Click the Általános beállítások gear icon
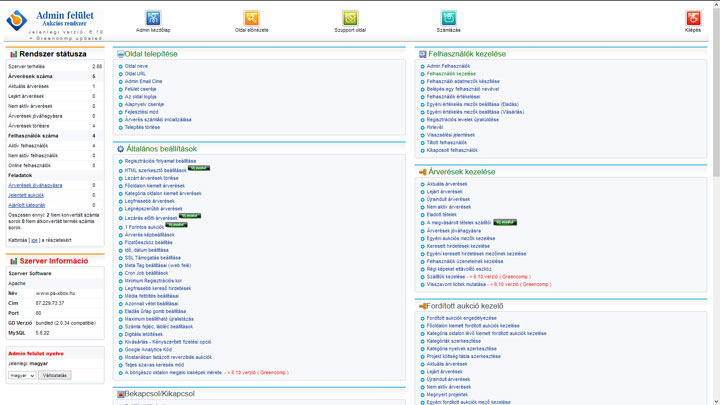Image resolution: width=720 pixels, height=405 pixels. (121, 149)
